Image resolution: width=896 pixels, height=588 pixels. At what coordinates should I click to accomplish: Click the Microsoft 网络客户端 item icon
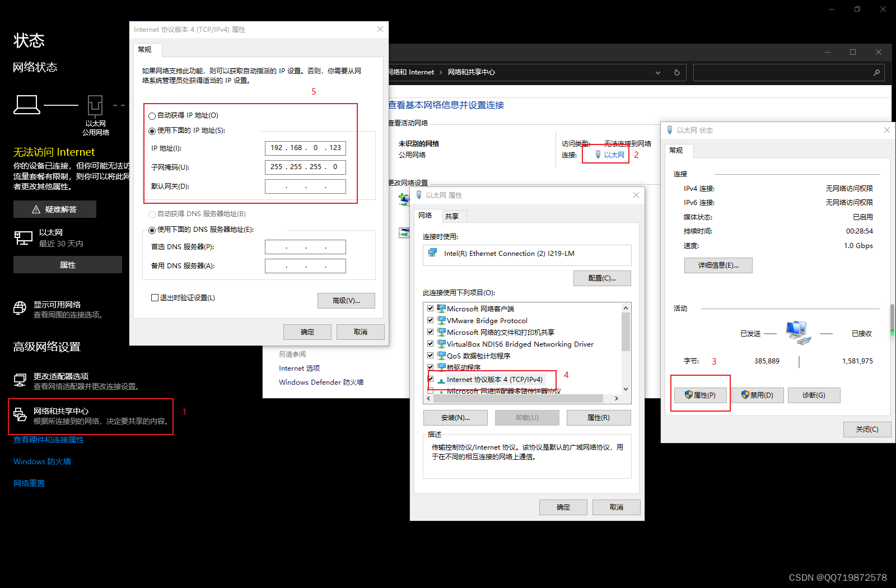441,309
